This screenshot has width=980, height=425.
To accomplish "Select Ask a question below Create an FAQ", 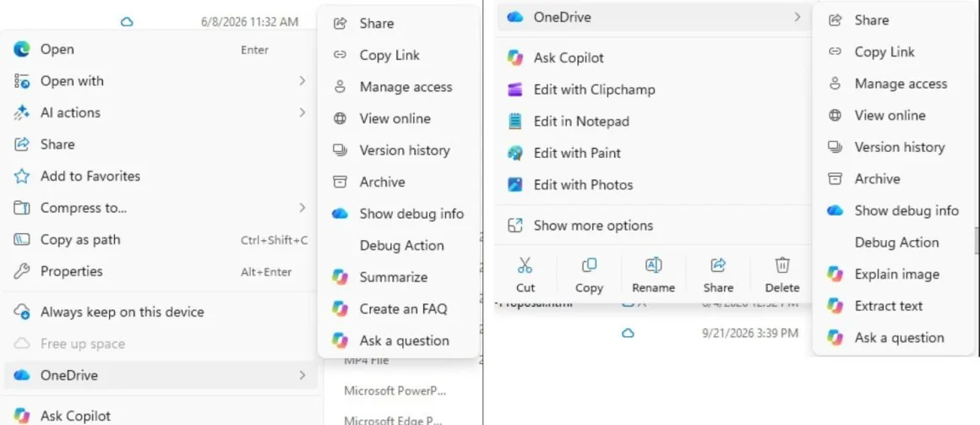I will [x=399, y=341].
